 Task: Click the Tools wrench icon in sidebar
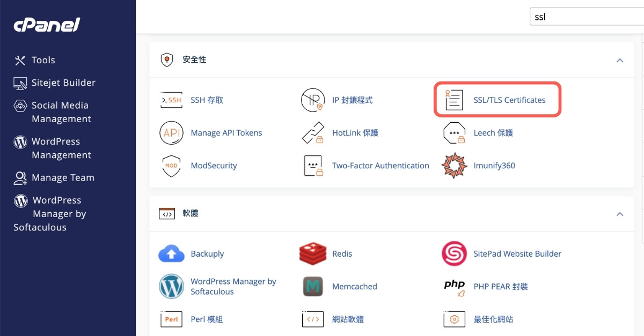[20, 61]
